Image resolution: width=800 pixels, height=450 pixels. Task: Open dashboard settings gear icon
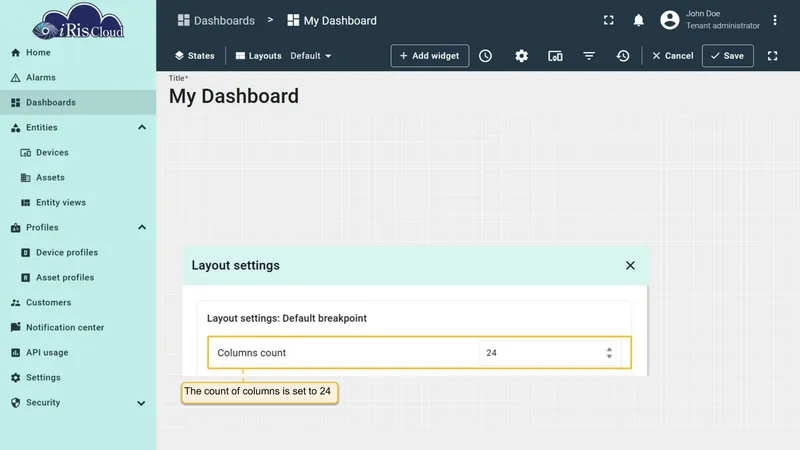(x=521, y=56)
